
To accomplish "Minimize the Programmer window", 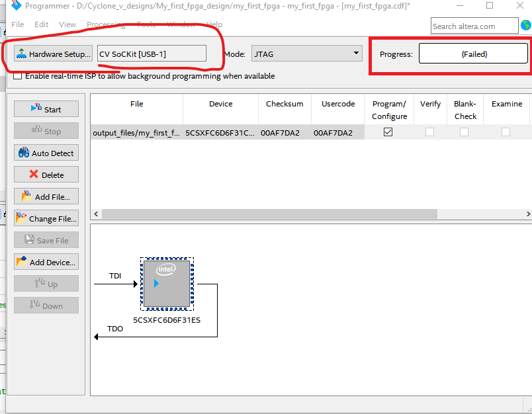I will [x=460, y=6].
